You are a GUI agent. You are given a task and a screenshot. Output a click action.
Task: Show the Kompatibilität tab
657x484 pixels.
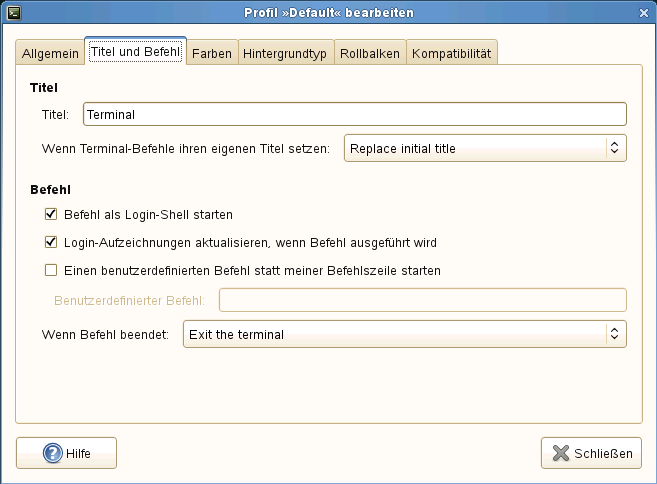point(451,53)
